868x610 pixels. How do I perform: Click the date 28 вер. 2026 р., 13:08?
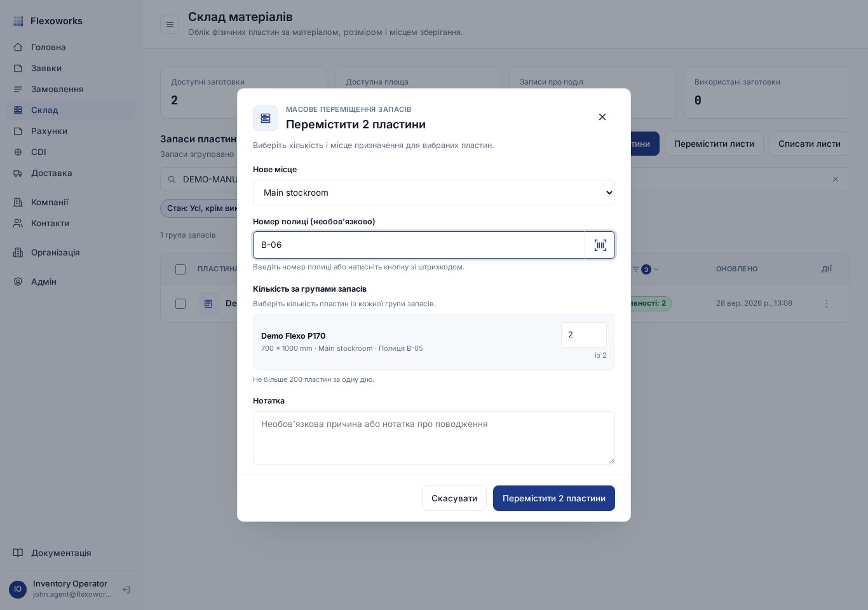(754, 303)
